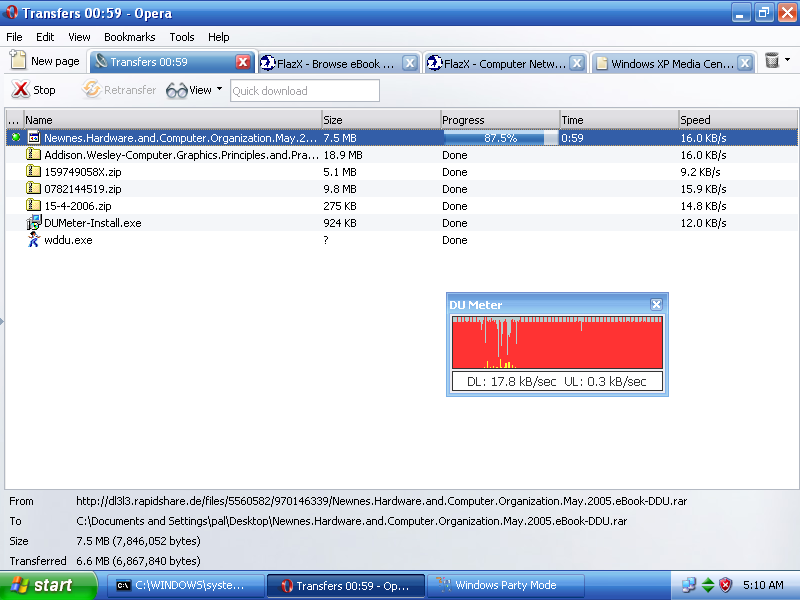Switch to the C:\WINDOWS\syste... taskbar window
This screenshot has width=800, height=600.
click(x=186, y=586)
